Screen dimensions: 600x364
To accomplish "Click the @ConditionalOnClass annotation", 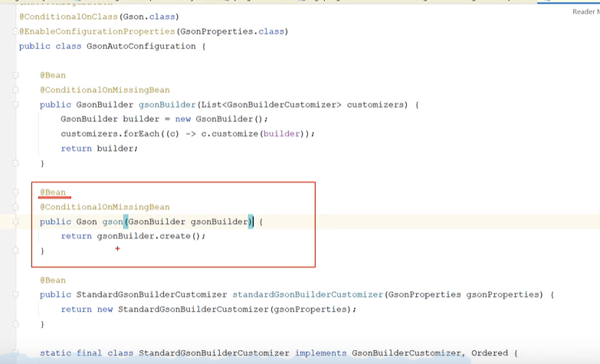I will tap(68, 17).
